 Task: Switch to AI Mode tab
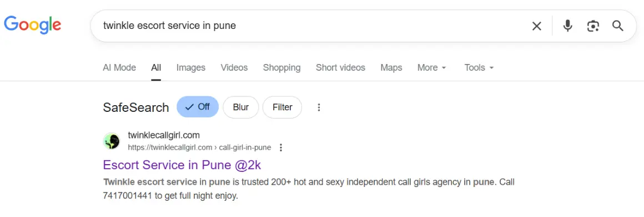pos(119,67)
